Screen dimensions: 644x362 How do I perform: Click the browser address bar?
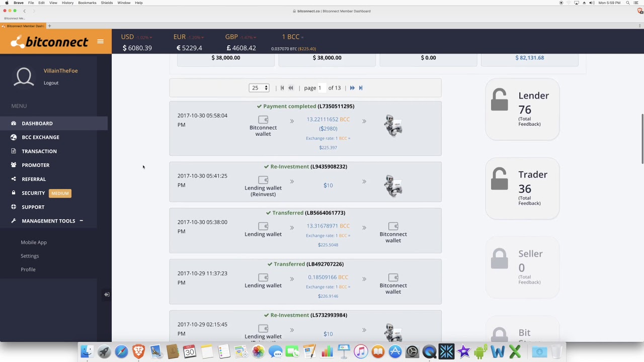(332, 11)
